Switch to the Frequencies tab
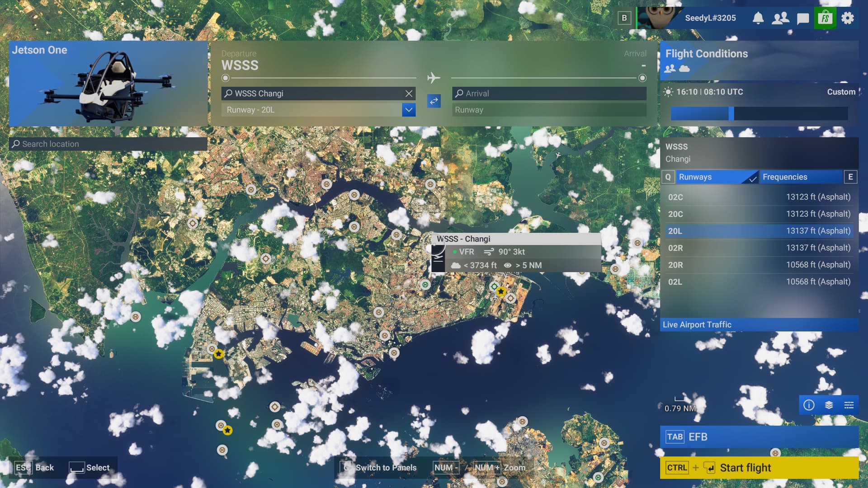 tap(800, 177)
